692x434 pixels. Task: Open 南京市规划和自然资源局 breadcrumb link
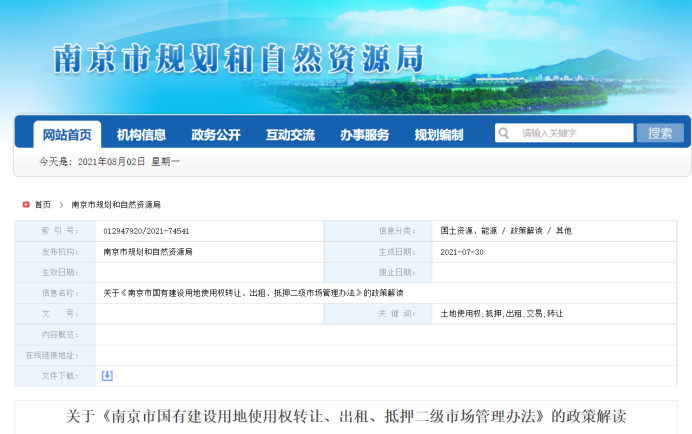pos(116,204)
